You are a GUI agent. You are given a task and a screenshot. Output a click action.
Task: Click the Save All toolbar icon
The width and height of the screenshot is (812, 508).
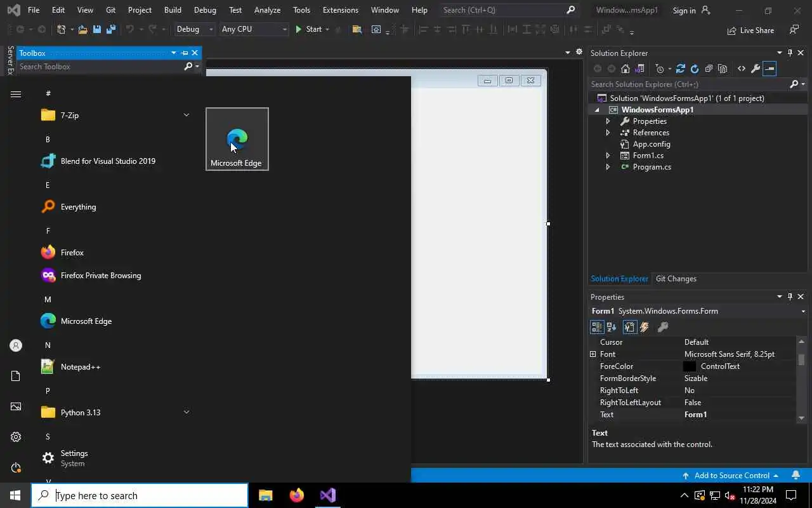pos(111,29)
